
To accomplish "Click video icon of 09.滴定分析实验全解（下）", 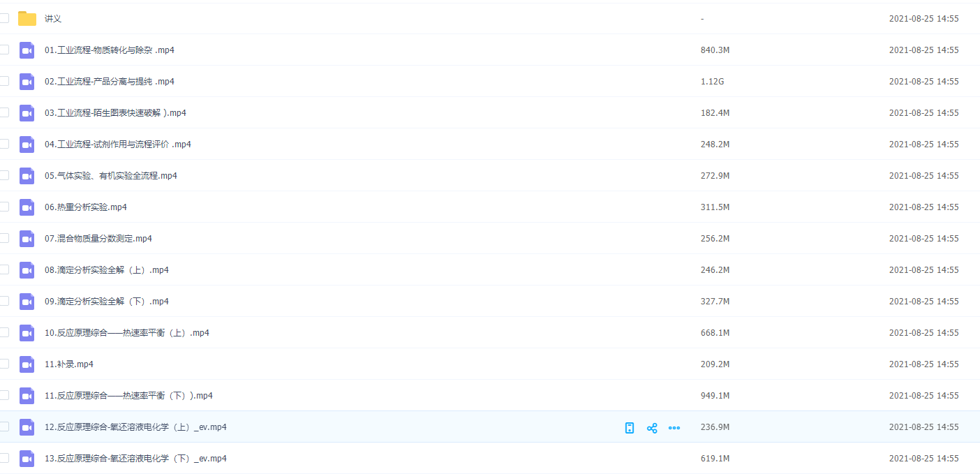I will (27, 302).
